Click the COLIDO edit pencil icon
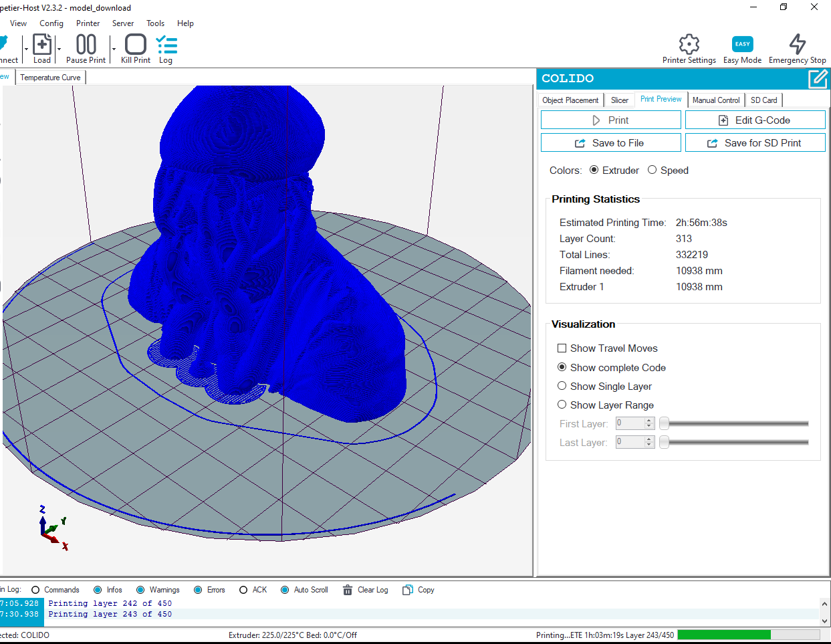This screenshot has width=831, height=644. [818, 79]
